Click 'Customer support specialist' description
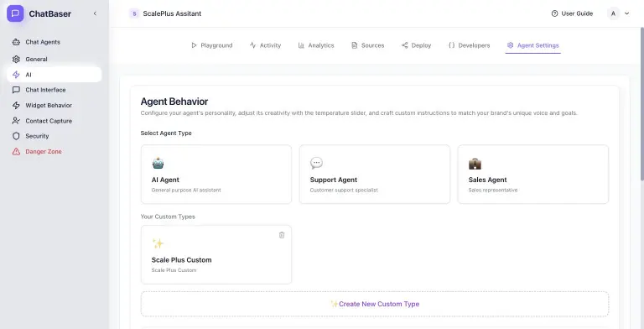 tap(344, 190)
